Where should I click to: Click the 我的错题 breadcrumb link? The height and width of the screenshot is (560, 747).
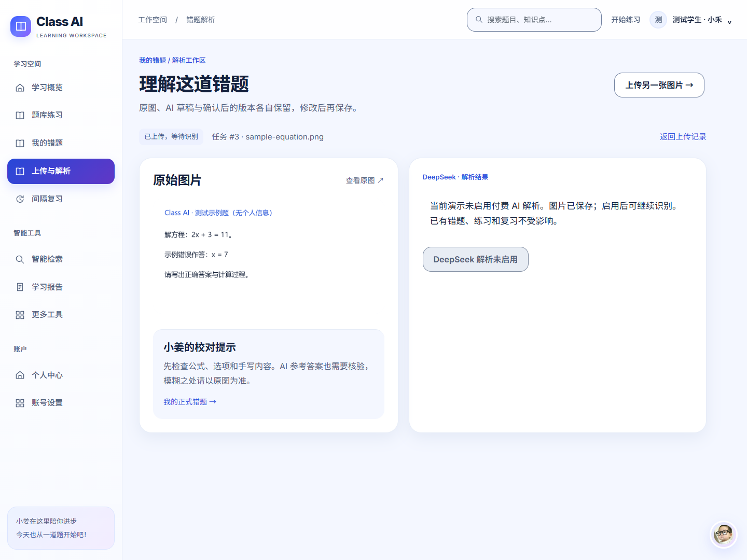click(x=153, y=61)
